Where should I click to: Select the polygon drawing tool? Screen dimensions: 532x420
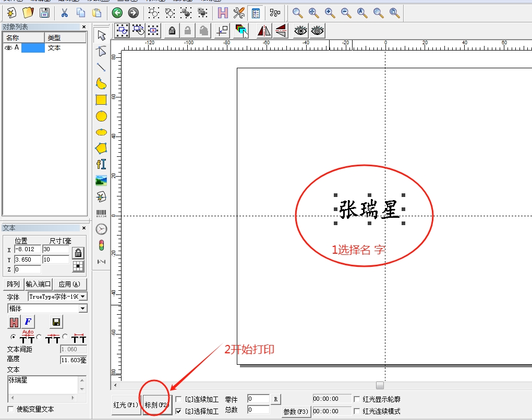[x=102, y=148]
